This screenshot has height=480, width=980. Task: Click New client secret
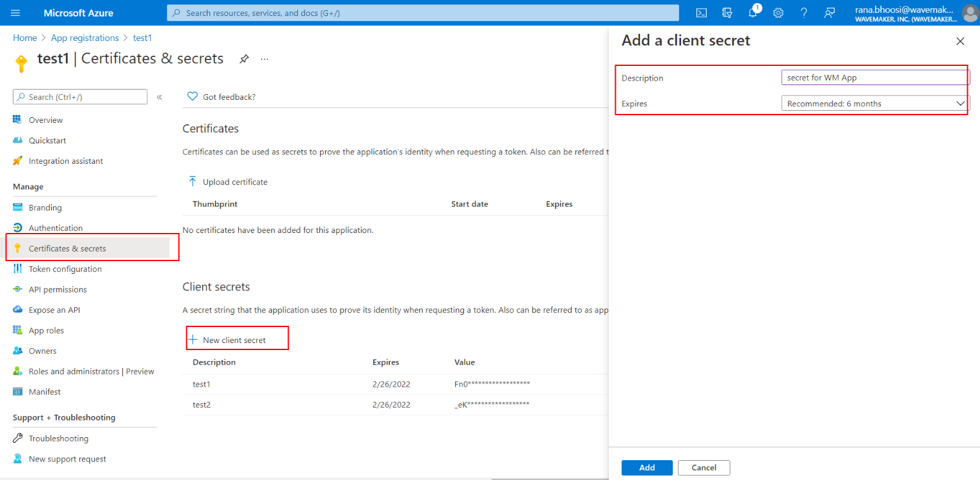pos(234,340)
